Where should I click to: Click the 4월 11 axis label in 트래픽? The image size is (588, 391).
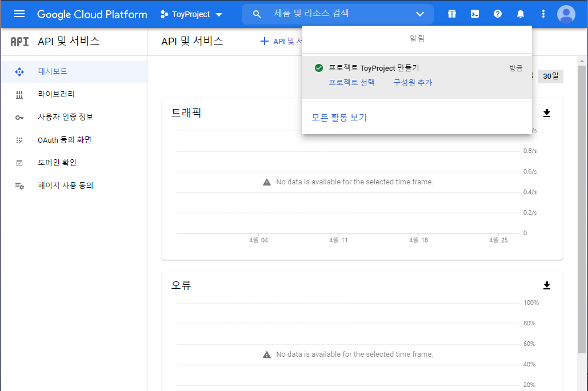point(338,240)
